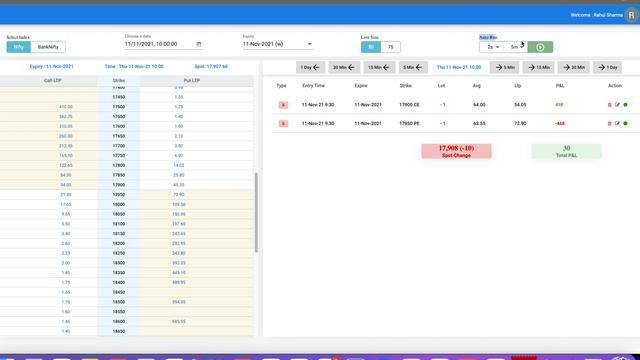Click the P&L value -468
Image resolution: width=640 pixels, height=360 pixels.
pos(560,123)
